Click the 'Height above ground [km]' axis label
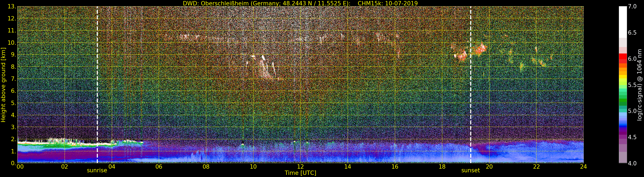 [3, 85]
